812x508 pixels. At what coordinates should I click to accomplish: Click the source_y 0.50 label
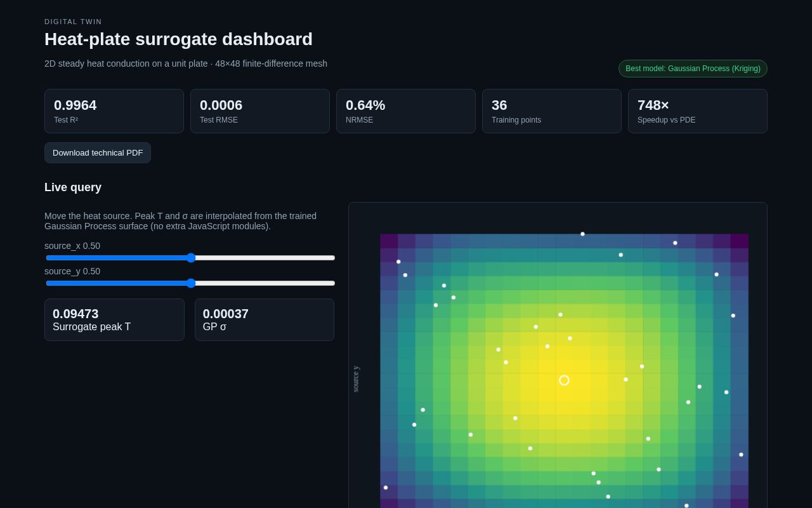coord(72,271)
